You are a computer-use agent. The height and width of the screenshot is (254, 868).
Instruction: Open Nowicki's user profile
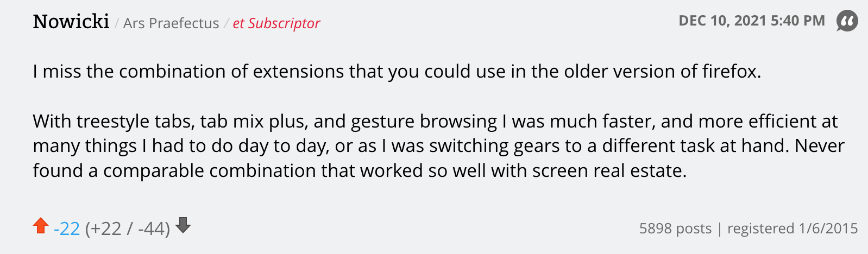[71, 22]
